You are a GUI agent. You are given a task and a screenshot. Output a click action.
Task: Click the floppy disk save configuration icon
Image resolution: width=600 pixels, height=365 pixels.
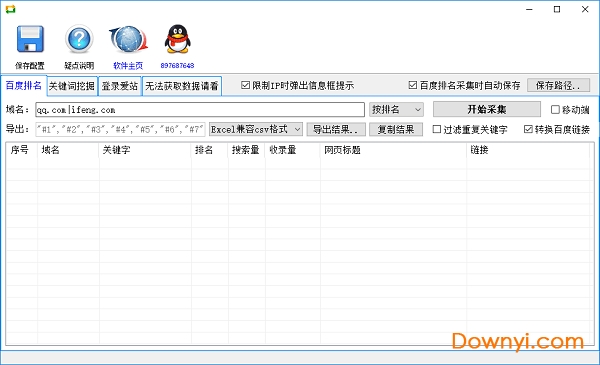coord(30,39)
